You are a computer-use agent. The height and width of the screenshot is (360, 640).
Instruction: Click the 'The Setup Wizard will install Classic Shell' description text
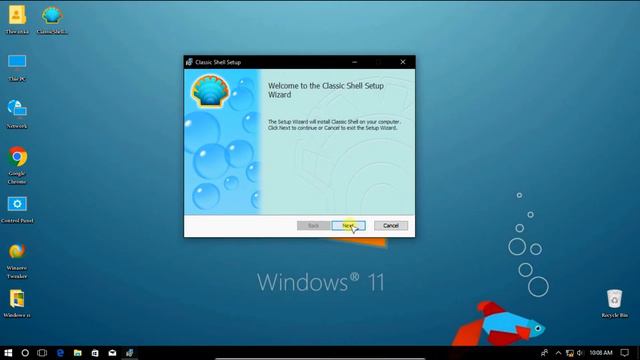tap(334, 125)
